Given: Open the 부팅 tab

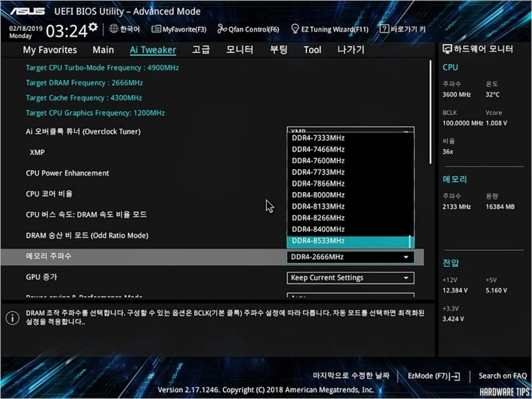Looking at the screenshot, I should (278, 50).
